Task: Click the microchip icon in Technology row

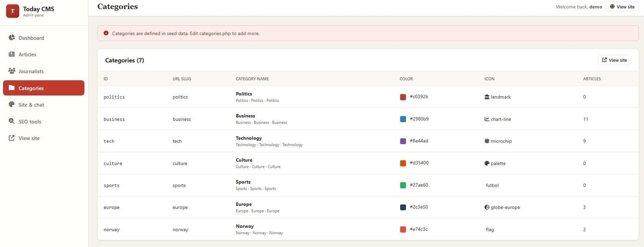Action: (487, 141)
